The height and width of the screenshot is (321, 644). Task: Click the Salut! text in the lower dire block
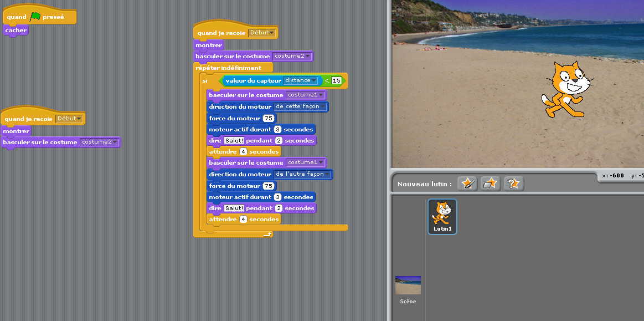[234, 208]
